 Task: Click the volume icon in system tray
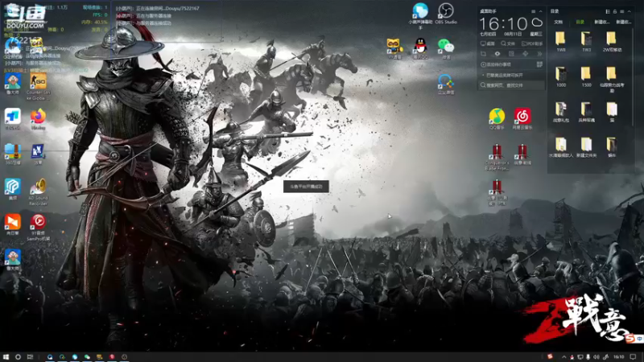(x=597, y=357)
